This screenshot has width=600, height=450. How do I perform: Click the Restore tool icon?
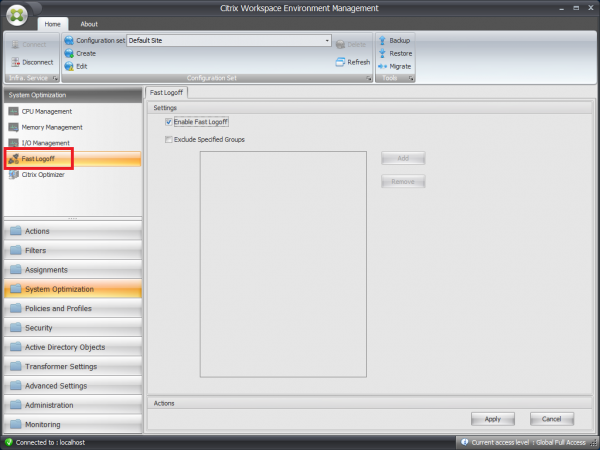point(382,53)
